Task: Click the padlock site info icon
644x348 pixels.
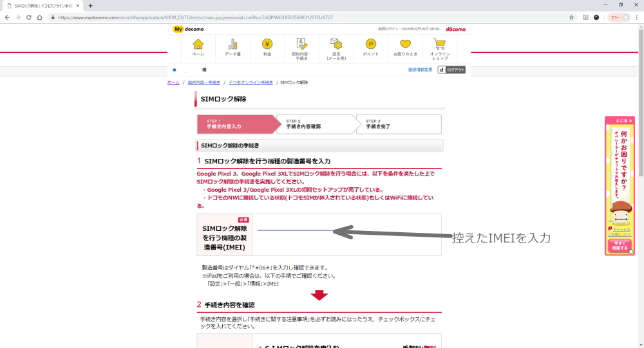Action: 53,17
